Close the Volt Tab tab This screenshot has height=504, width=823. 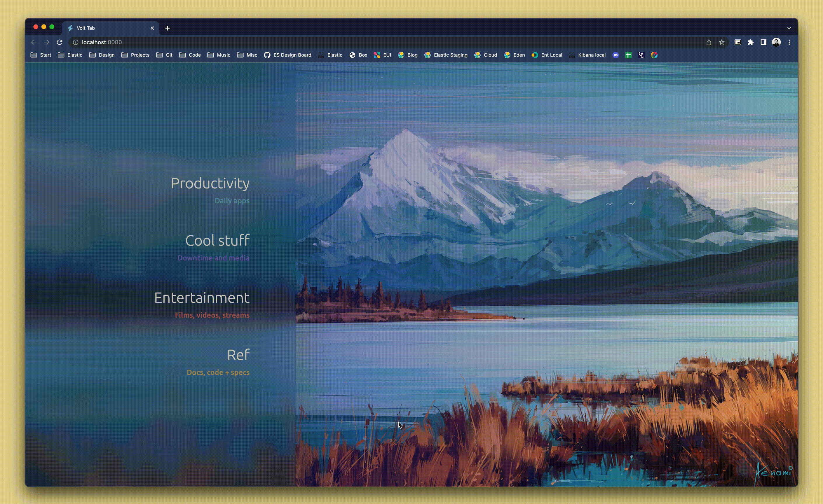pos(152,28)
